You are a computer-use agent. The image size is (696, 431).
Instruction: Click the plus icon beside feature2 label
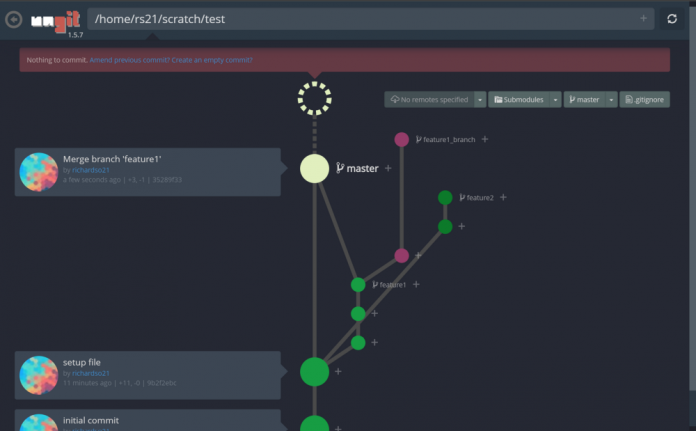click(x=503, y=197)
